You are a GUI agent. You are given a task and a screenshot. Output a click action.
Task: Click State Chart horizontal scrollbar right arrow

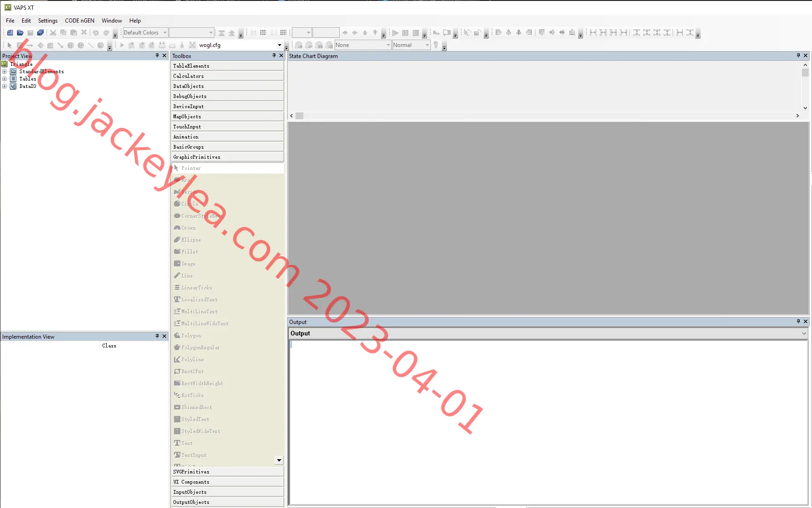click(x=798, y=116)
